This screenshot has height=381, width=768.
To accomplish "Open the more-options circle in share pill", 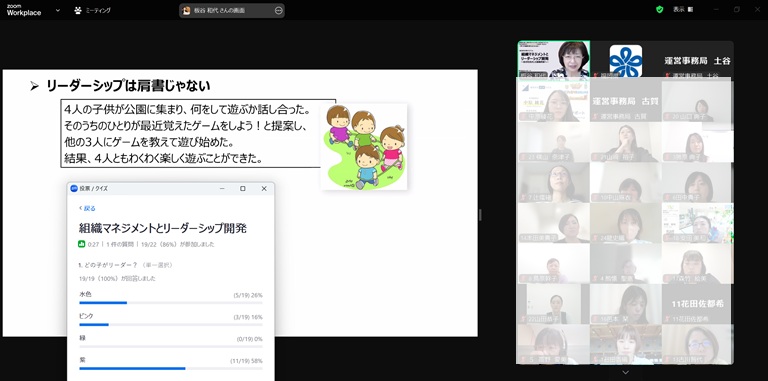I will [278, 10].
